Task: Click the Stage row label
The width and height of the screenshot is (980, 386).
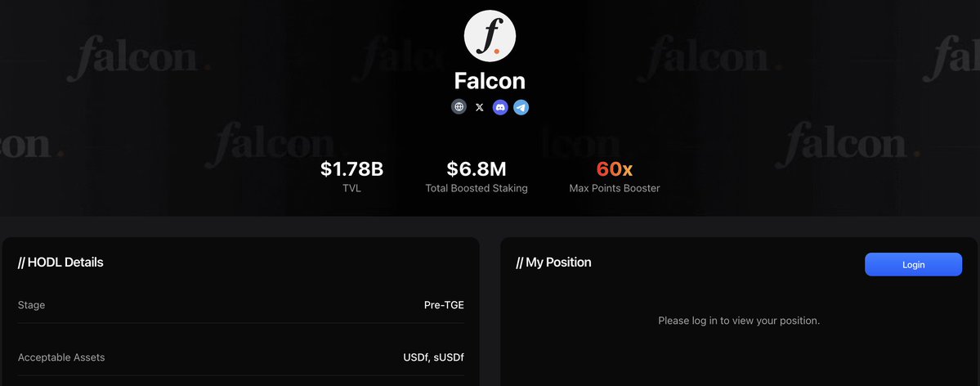Action: [x=31, y=305]
